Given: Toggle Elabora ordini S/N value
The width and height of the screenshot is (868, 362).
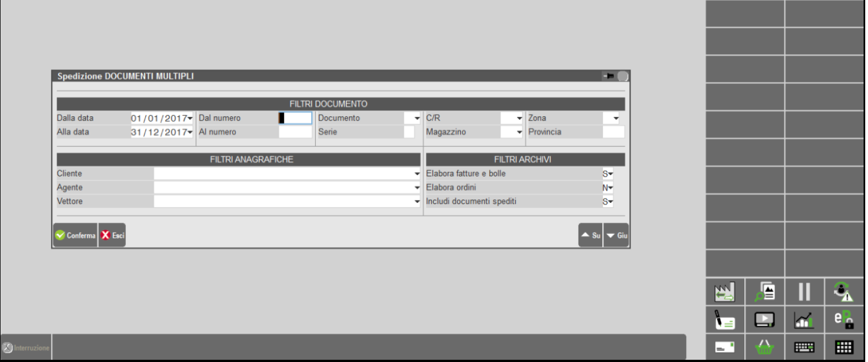Looking at the screenshot, I should coord(607,188).
